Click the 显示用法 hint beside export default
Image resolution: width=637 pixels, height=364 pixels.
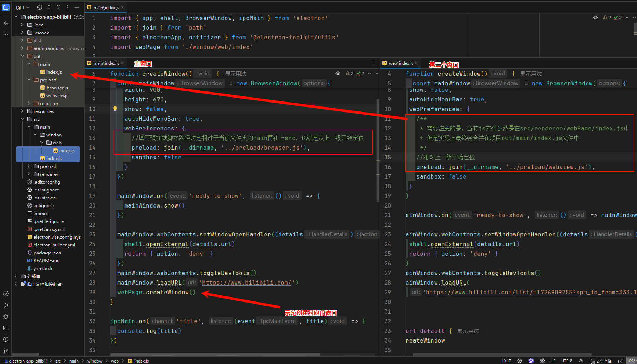coord(468,331)
